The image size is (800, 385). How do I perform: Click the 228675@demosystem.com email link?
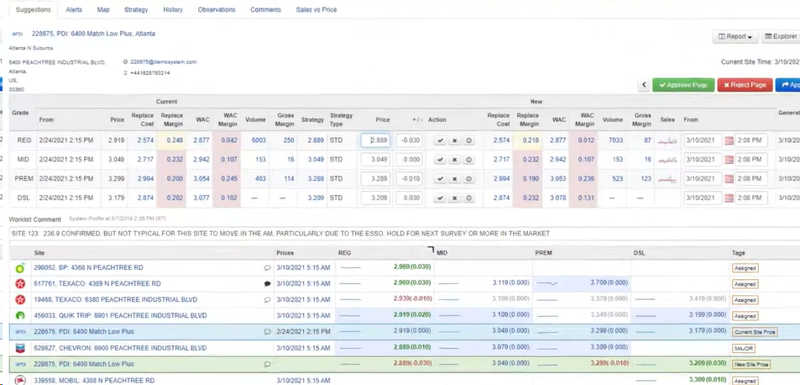(x=163, y=62)
